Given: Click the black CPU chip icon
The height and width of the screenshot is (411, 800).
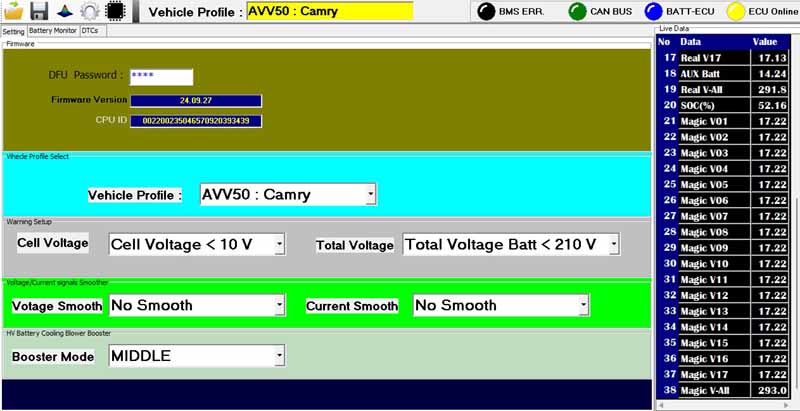Looking at the screenshot, I should [x=115, y=11].
